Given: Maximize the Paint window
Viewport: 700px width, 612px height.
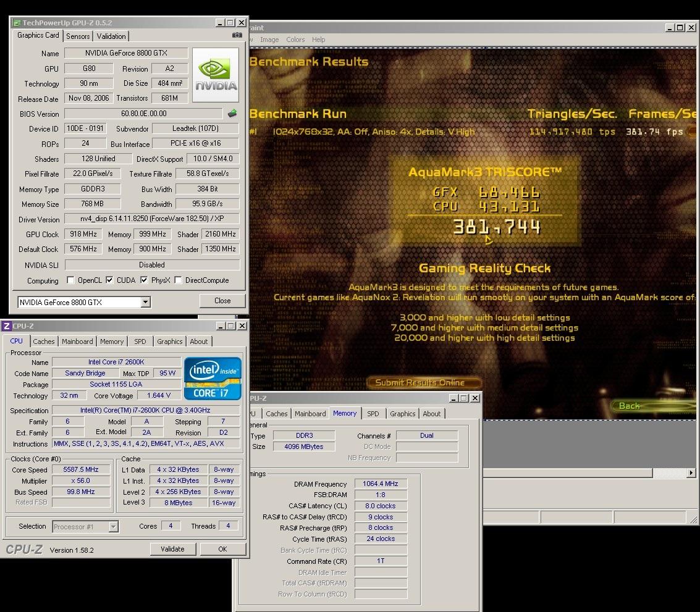Looking at the screenshot, I should point(680,28).
